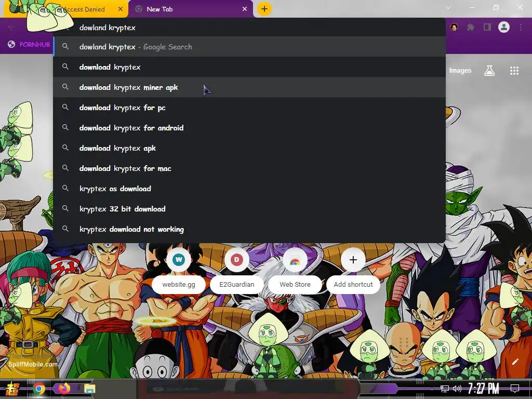The image size is (532, 399).
Task: Click the extension avatar icon in toolbar
Action: pos(454,27)
